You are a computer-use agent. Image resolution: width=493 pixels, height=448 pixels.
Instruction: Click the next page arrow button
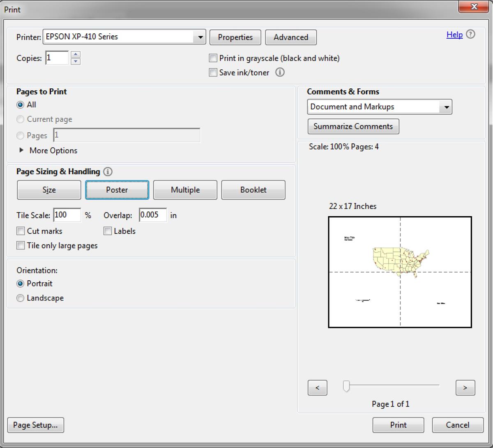pos(465,388)
